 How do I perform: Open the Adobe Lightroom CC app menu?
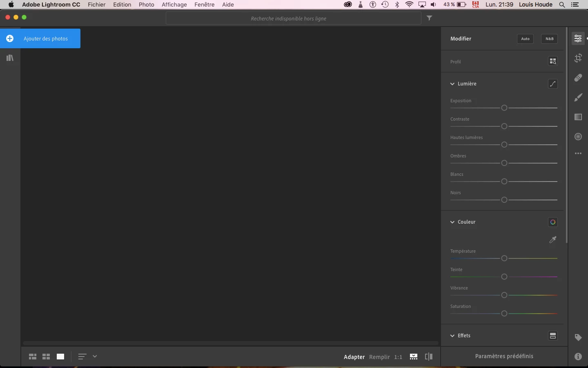51,4
